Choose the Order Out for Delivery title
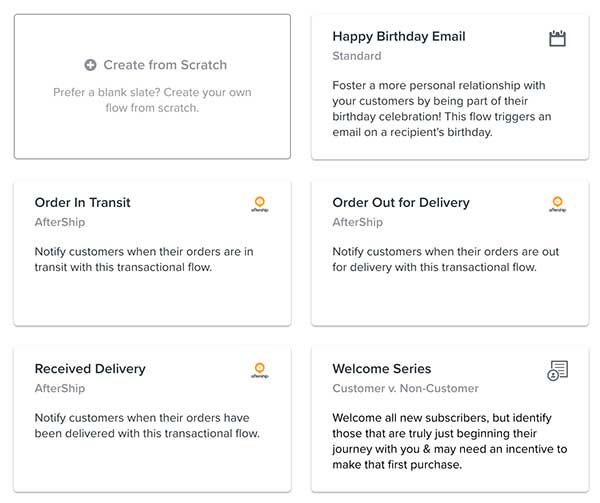This screenshot has width=600, height=503. point(400,202)
